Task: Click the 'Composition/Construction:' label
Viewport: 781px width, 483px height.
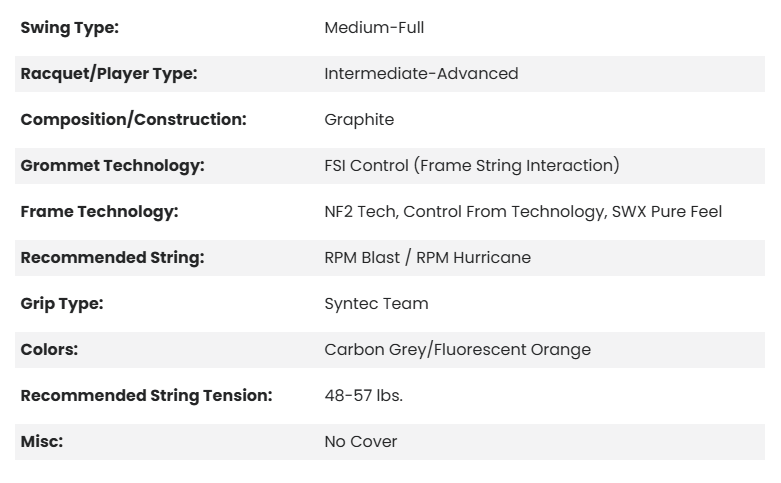Action: pyautogui.click(x=133, y=120)
